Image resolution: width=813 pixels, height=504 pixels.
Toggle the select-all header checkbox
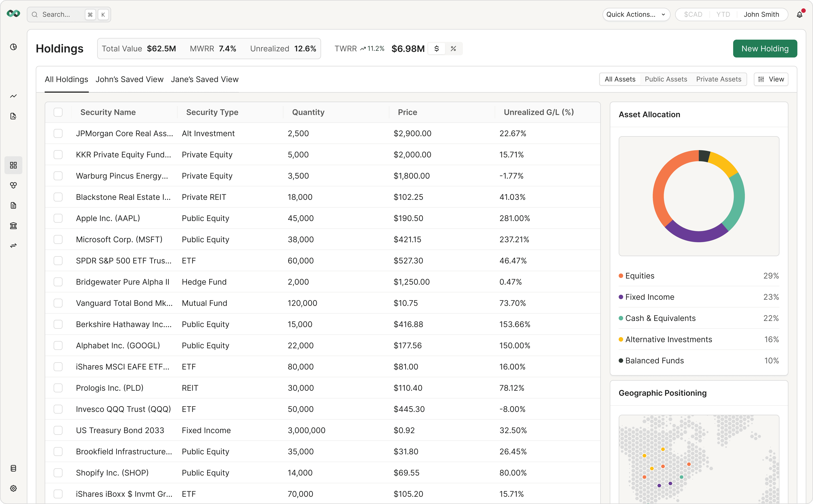58,112
